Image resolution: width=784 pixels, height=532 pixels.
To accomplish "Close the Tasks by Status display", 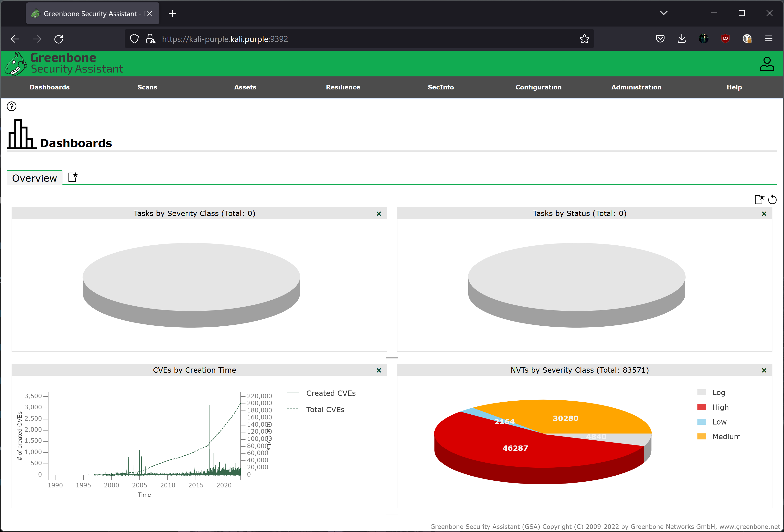I will [x=764, y=214].
